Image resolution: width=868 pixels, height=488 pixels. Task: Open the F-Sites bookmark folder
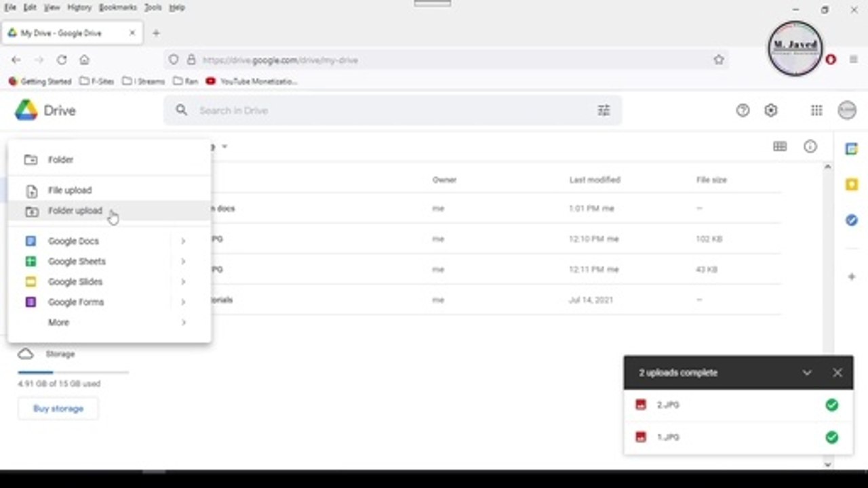point(98,81)
